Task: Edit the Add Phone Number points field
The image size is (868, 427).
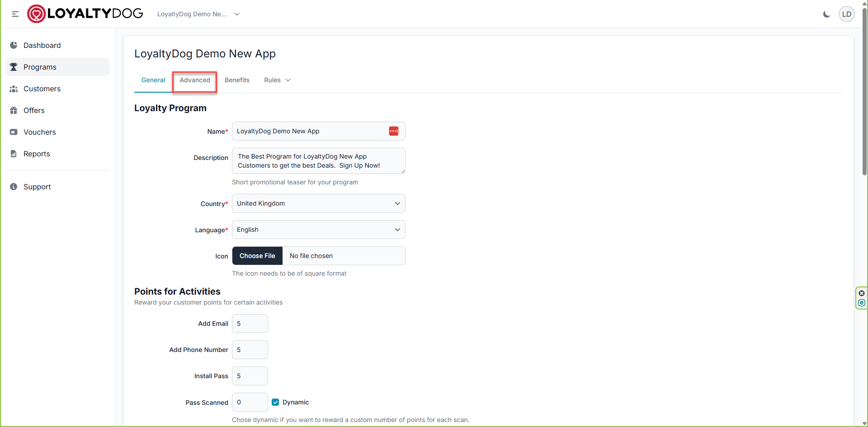Action: click(250, 350)
